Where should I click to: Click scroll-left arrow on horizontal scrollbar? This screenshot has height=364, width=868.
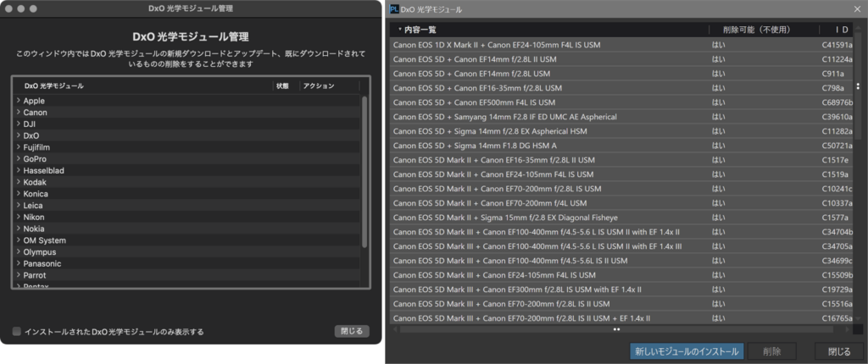pos(394,329)
